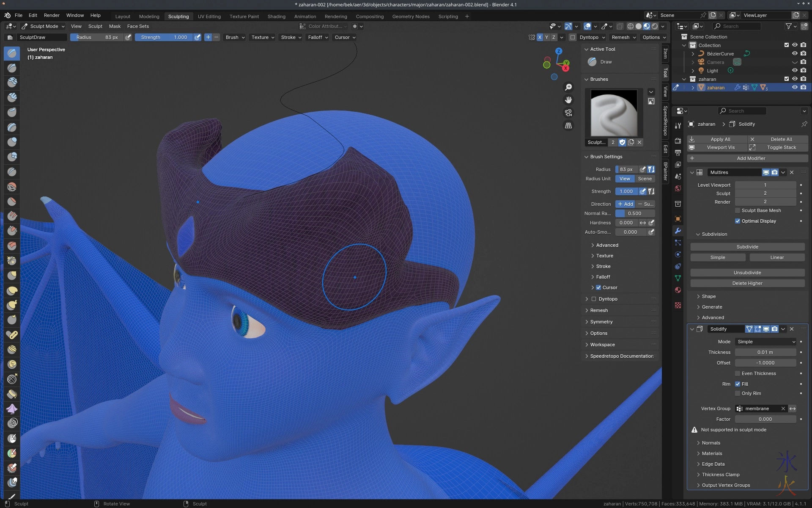The image size is (812, 508).
Task: Open Solidify Mode dropdown showing Simple
Action: [x=765, y=342]
